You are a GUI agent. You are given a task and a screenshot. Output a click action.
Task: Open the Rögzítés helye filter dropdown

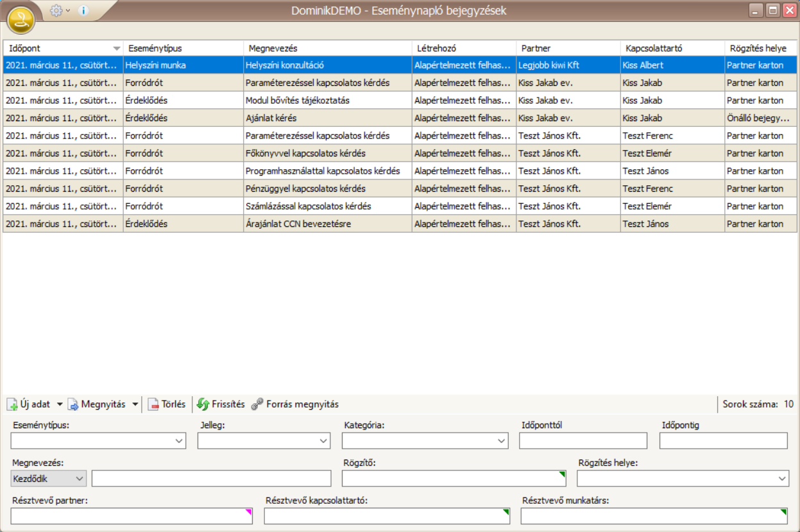[683, 479]
